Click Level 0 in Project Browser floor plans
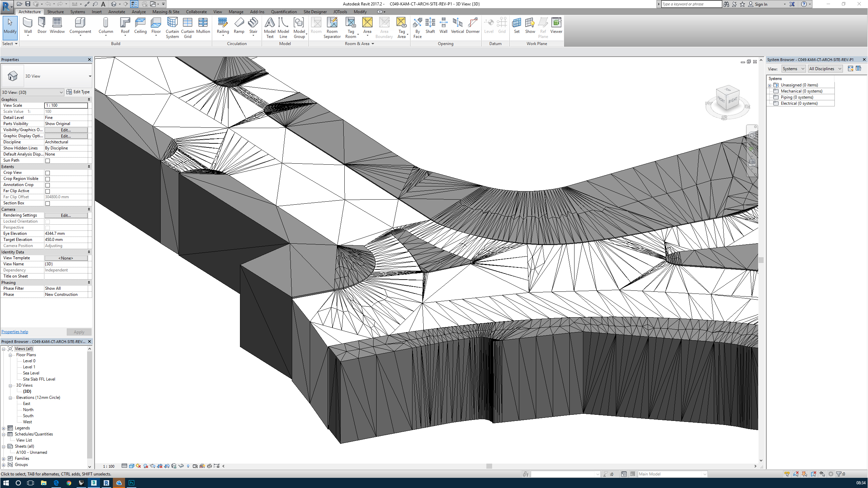 point(28,361)
